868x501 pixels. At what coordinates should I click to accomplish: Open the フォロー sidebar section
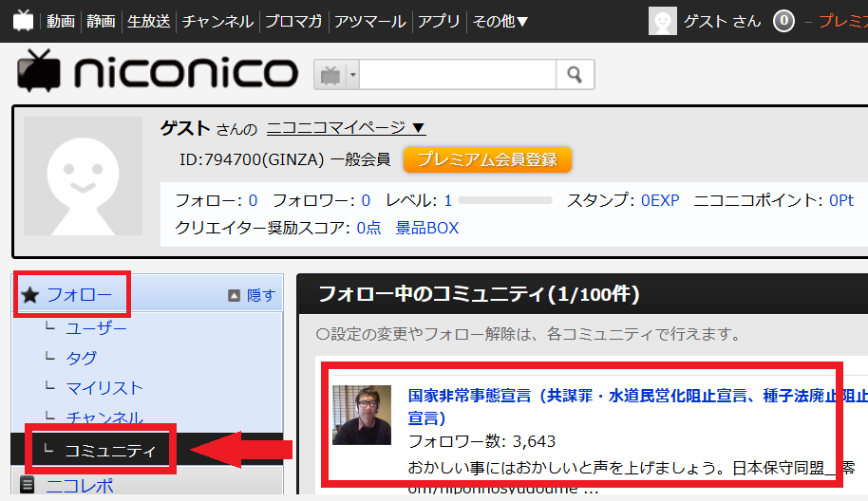point(79,295)
